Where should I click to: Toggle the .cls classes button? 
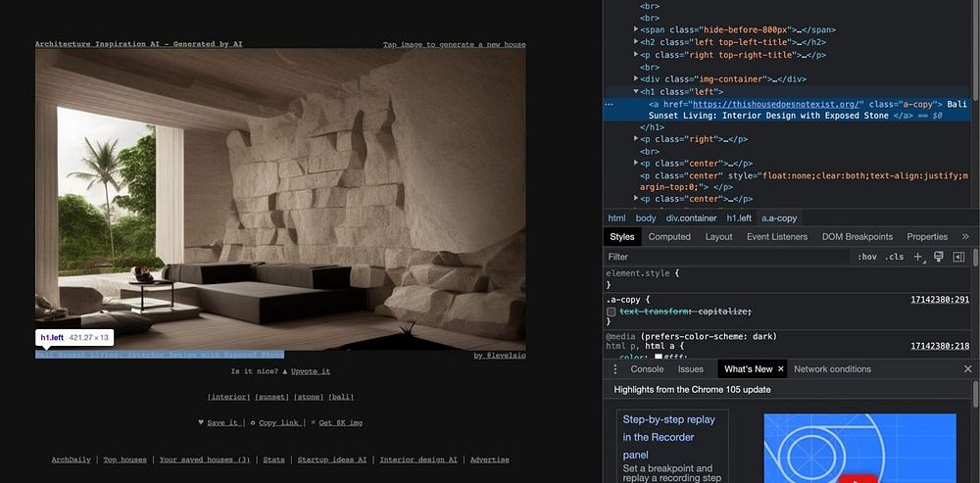coord(895,257)
